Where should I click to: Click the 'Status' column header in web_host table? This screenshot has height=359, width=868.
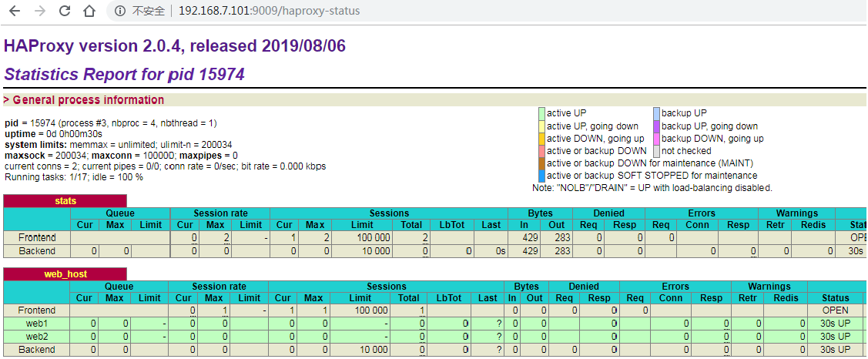tap(836, 298)
